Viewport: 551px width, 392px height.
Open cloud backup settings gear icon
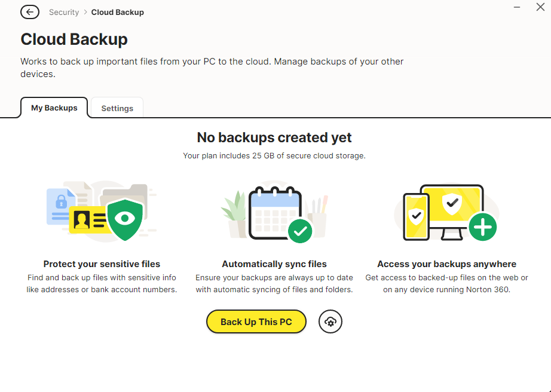click(x=330, y=322)
